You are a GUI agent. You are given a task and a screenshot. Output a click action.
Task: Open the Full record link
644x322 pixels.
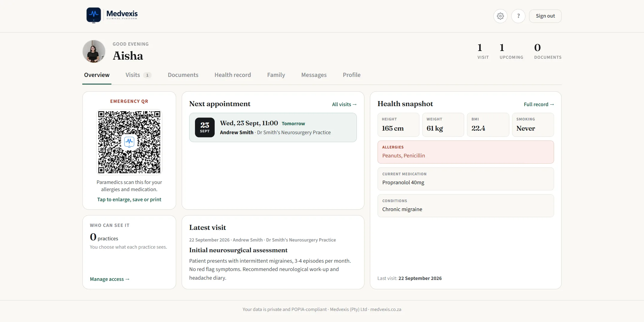pos(539,104)
